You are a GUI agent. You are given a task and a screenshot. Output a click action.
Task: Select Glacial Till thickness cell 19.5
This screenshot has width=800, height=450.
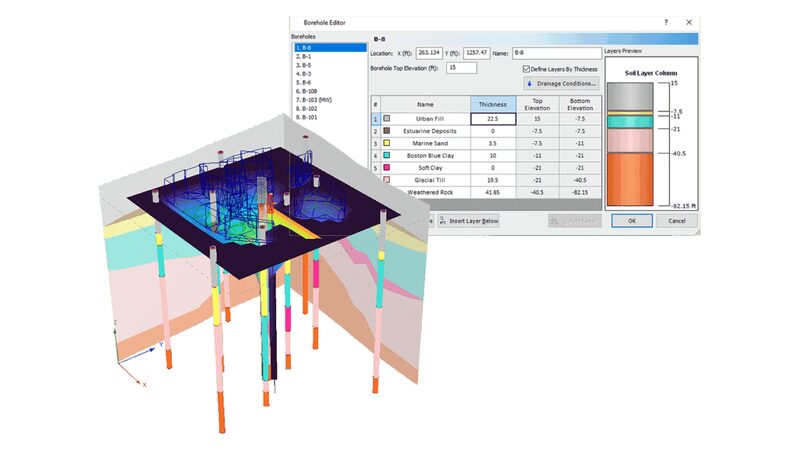click(x=493, y=180)
